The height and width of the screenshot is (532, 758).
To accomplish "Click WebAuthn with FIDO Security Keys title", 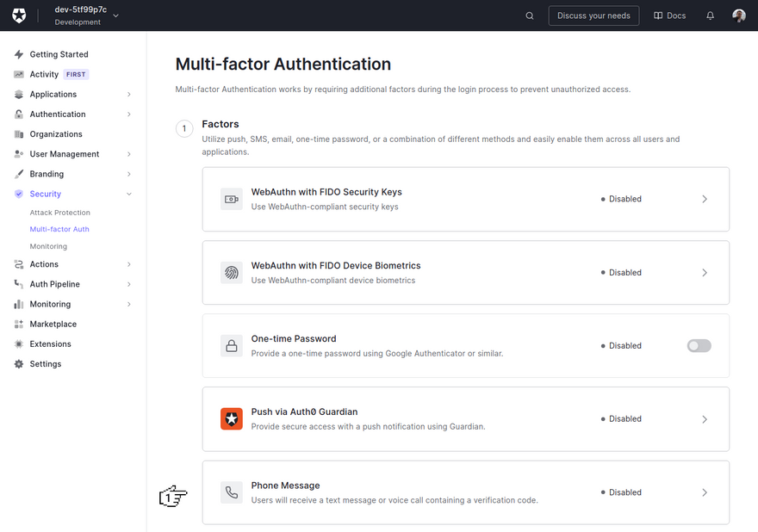I will (326, 192).
